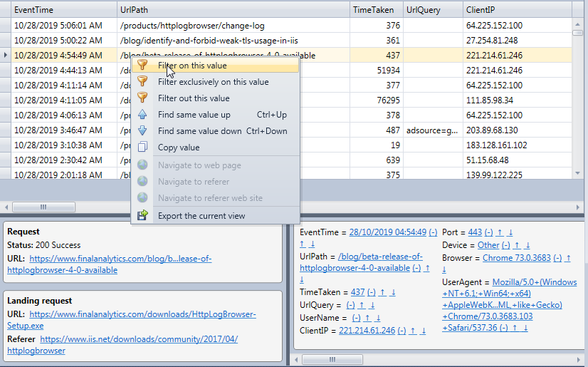
Task: Click the ClientIP column header
Action: pos(518,10)
